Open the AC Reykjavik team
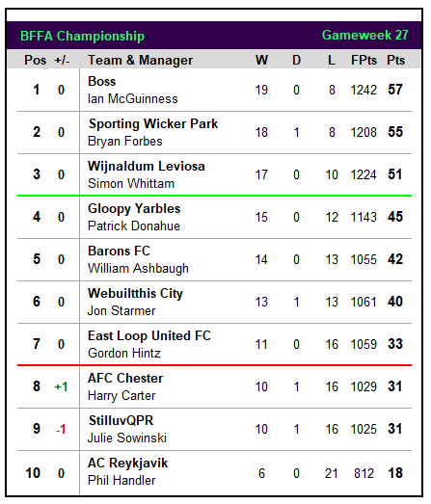The height and width of the screenshot is (504, 431). tap(127, 464)
